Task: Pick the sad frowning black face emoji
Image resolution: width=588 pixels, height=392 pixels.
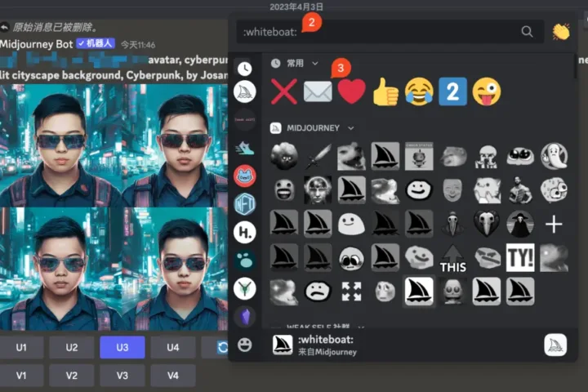Action: point(318,291)
